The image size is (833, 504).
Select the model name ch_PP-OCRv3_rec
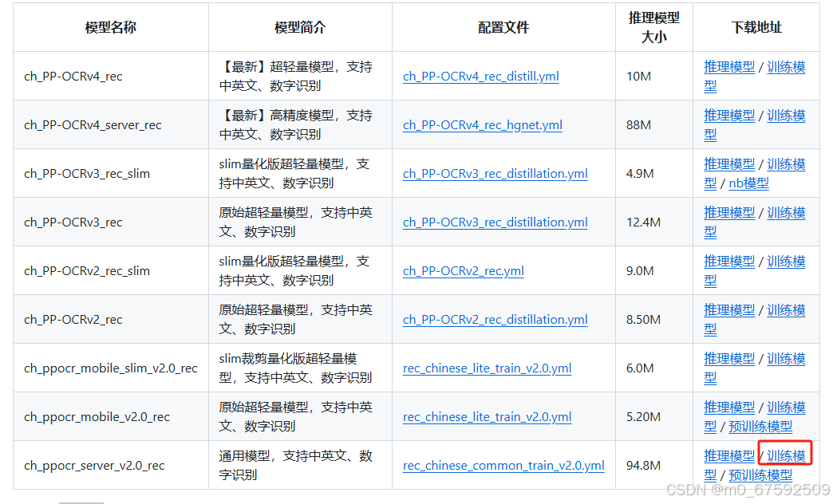[73, 222]
